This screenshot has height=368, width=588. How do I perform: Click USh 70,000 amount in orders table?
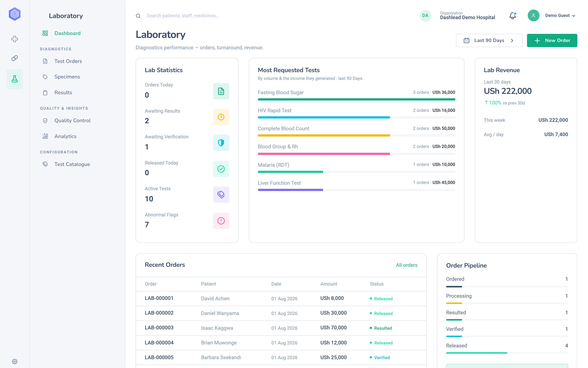[333, 328]
